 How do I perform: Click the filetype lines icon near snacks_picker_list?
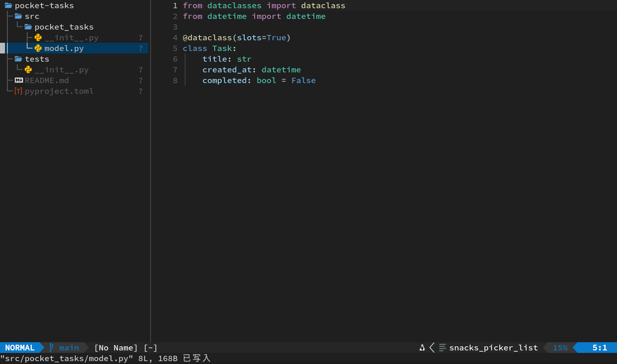[x=443, y=348]
